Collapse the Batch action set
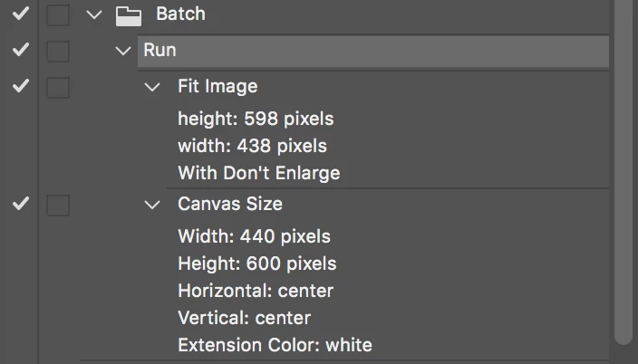 coord(94,15)
